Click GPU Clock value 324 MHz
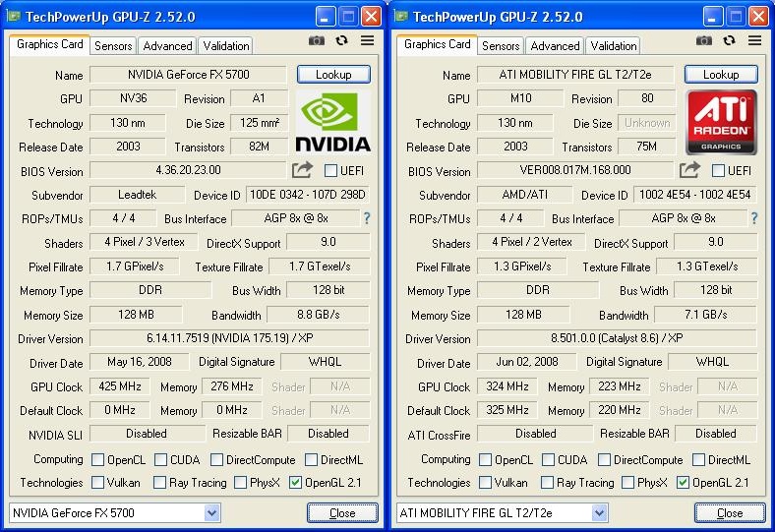Image resolution: width=775 pixels, height=532 pixels. point(507,386)
